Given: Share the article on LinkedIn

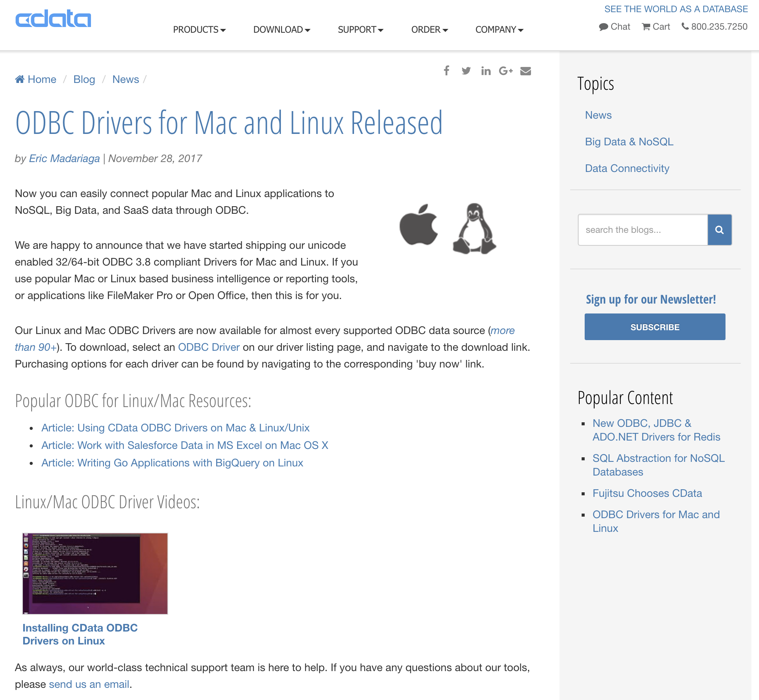Looking at the screenshot, I should [x=486, y=71].
